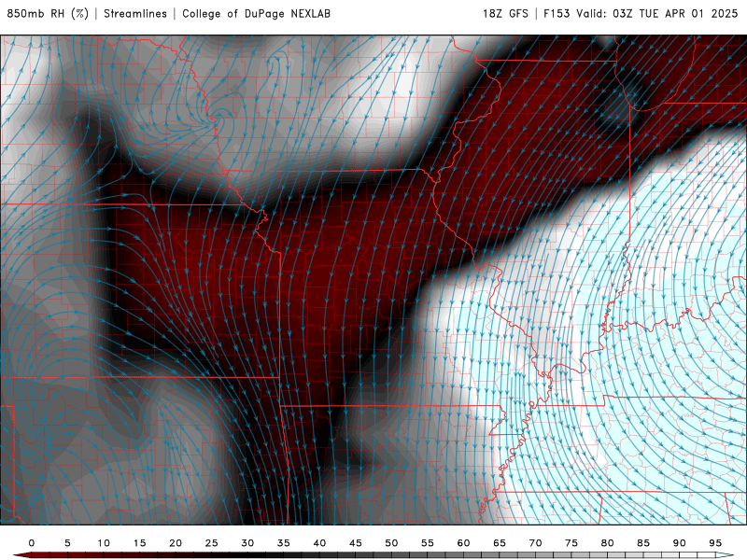This screenshot has height=560, width=747.
Task: Click "College of DuPage NEXLAB" text
Action: pyautogui.click(x=256, y=14)
